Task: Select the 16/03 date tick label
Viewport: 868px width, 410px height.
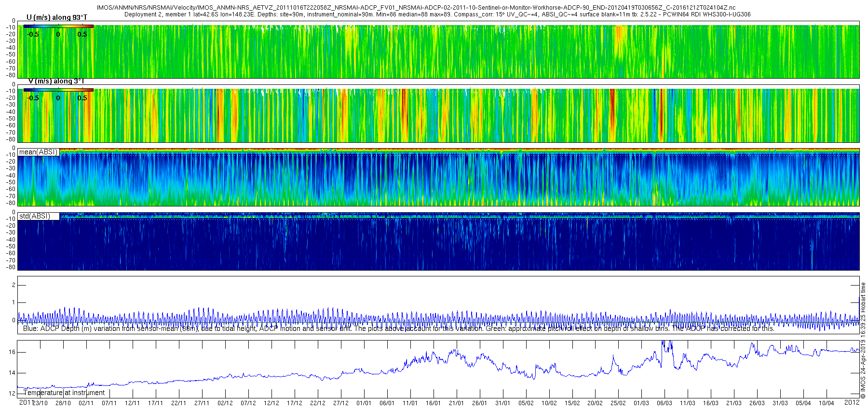Action: click(x=711, y=403)
